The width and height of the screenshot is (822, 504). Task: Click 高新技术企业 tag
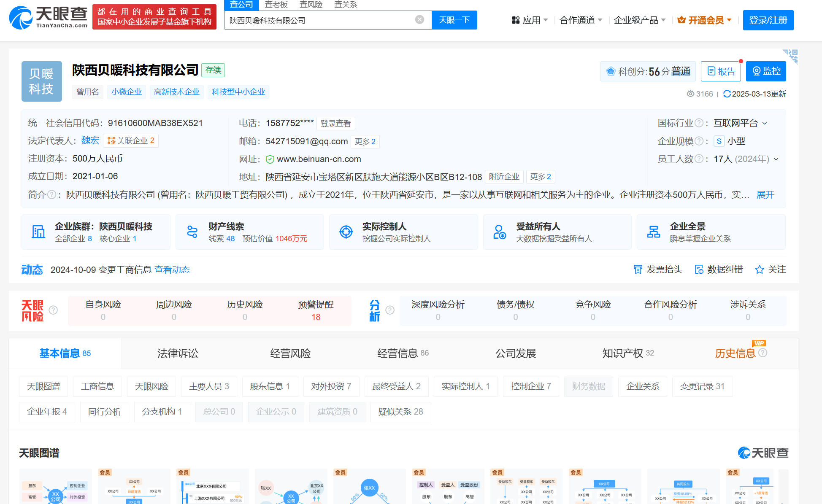click(x=177, y=92)
